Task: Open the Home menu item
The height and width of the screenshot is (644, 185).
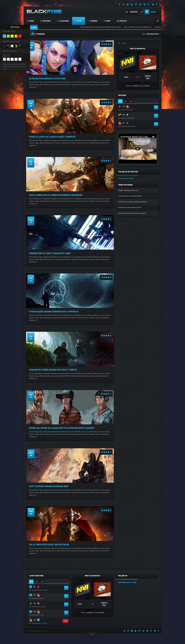Action: coord(30,21)
